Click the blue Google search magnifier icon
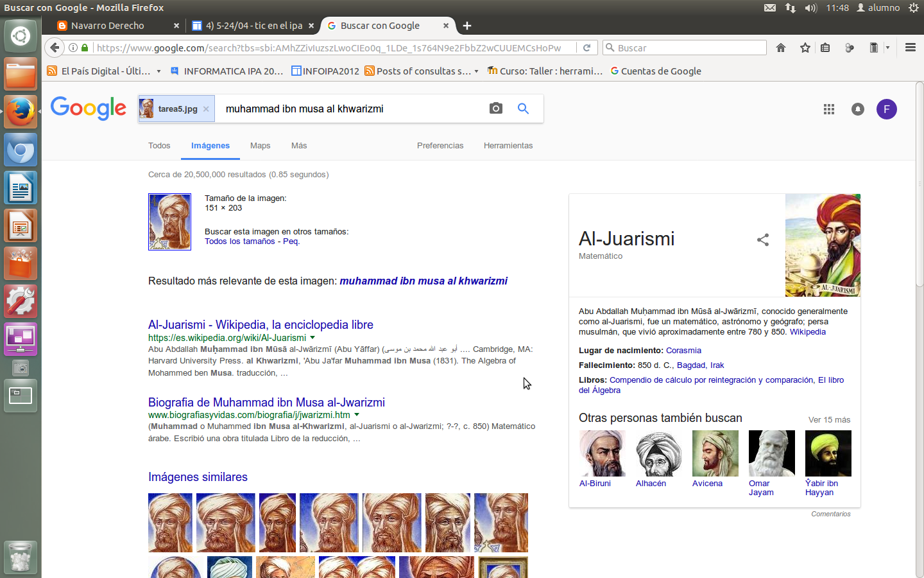Screen dimensions: 924x578 click(x=524, y=109)
